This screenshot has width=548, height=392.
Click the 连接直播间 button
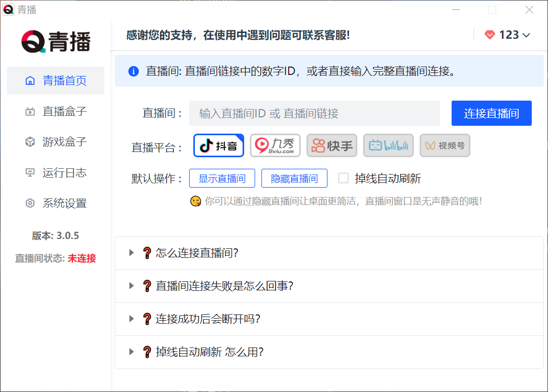(x=491, y=113)
